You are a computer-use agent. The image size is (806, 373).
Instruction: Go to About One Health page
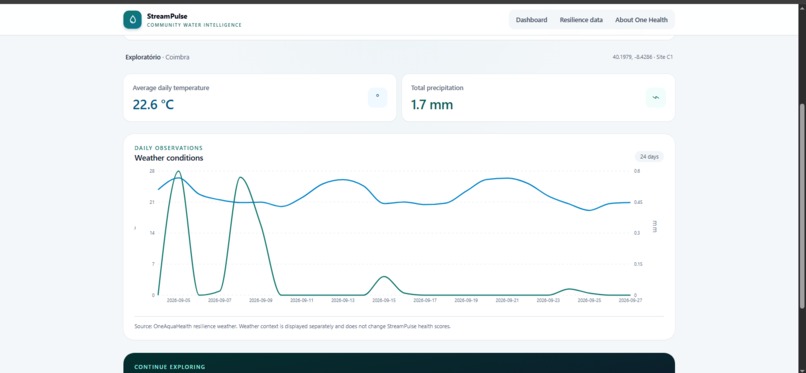click(642, 20)
